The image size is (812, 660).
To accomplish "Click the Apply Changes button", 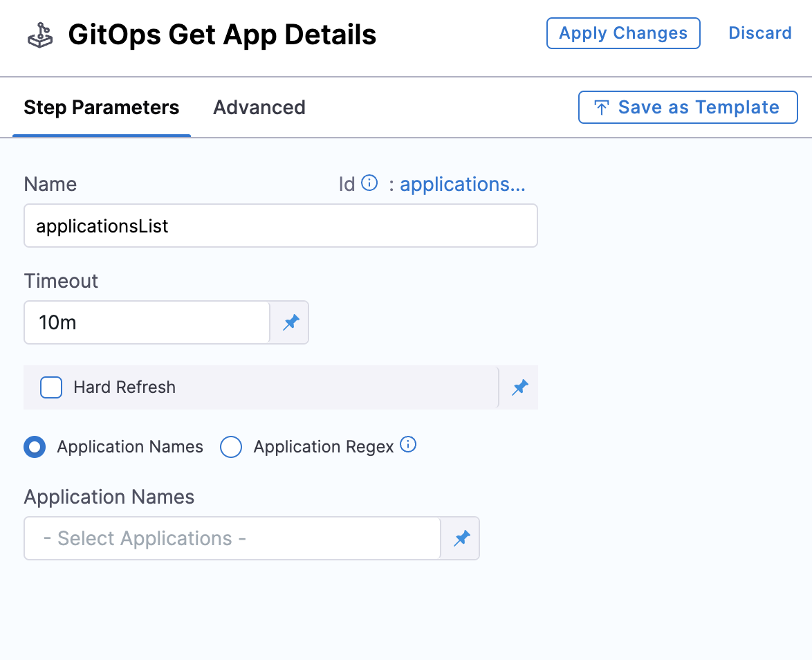I will (622, 33).
